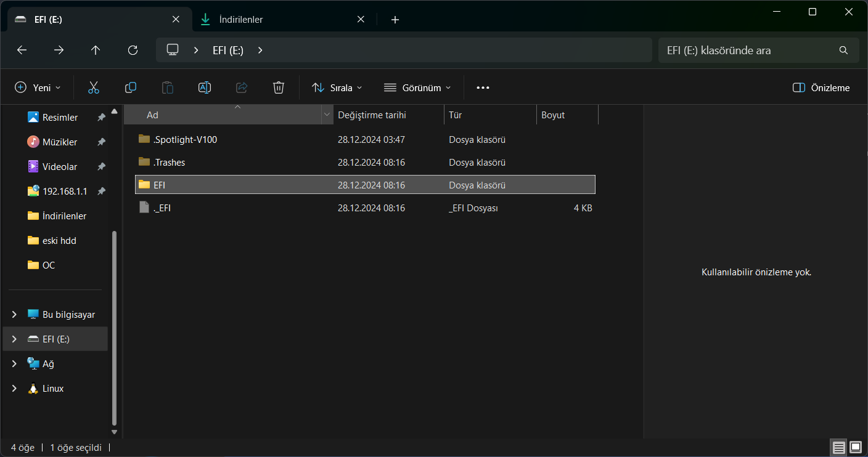This screenshot has height=457, width=868.
Task: Click the Refresh button in navigation bar
Action: point(133,51)
